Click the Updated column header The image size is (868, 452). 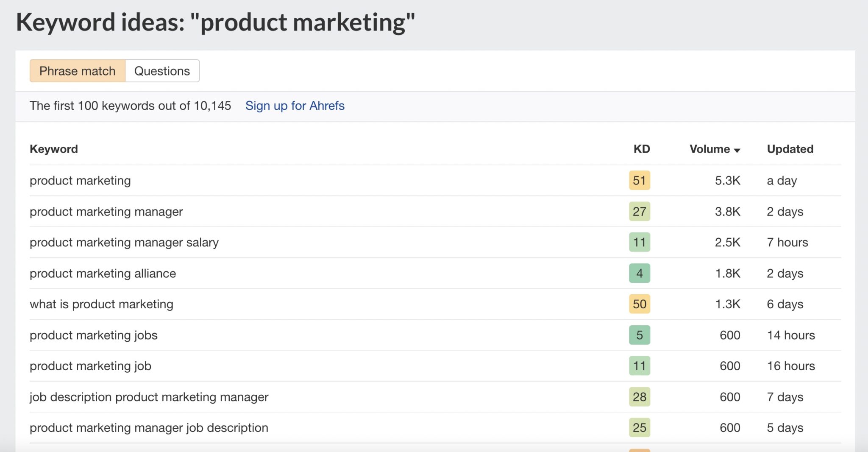coord(790,149)
